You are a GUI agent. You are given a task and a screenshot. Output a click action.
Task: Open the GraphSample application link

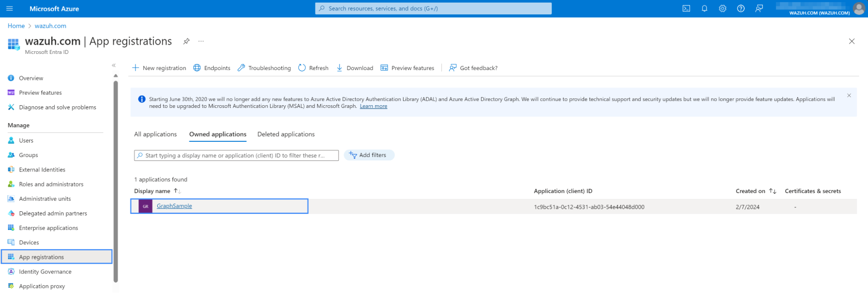[174, 206]
